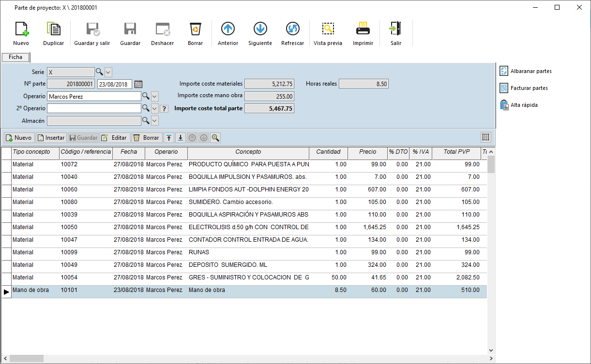Expand the Serie dropdown arrow
This screenshot has width=591, height=364.
(108, 72)
